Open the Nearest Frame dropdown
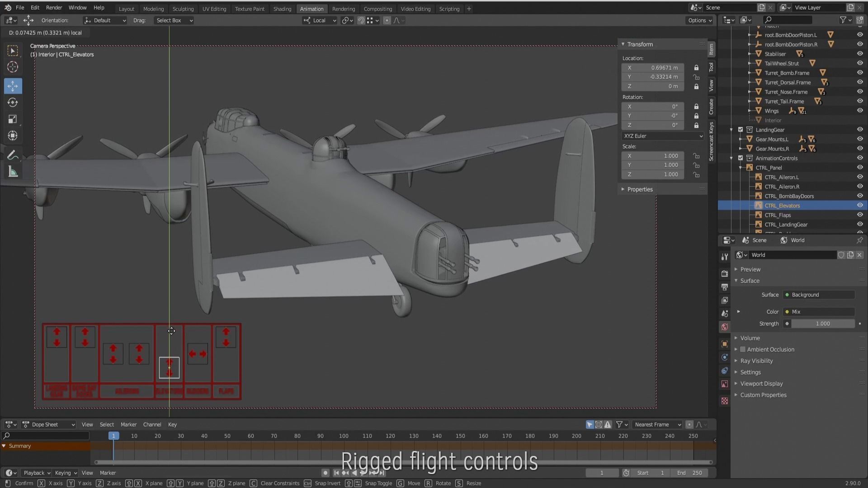868x488 pixels. 657,424
